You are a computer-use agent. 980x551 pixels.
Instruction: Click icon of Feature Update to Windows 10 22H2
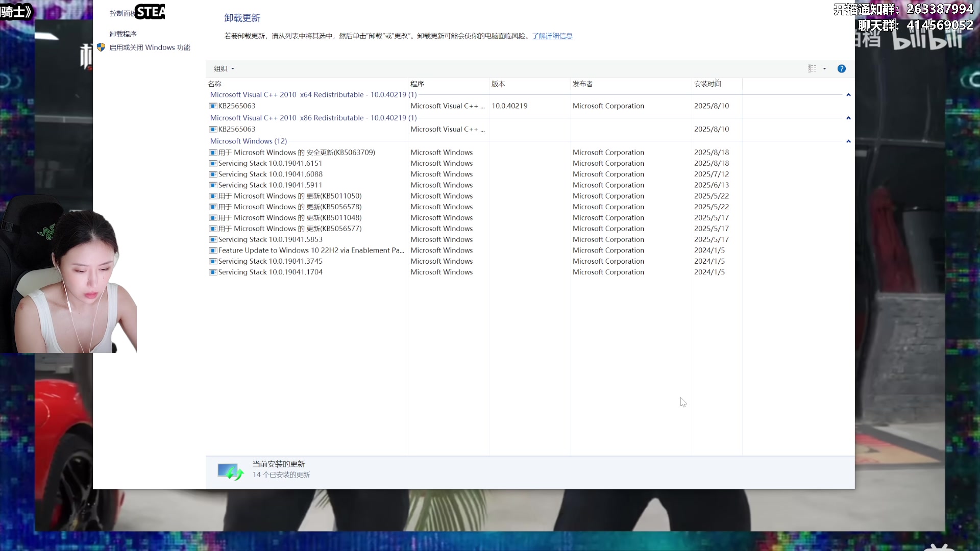pos(213,251)
